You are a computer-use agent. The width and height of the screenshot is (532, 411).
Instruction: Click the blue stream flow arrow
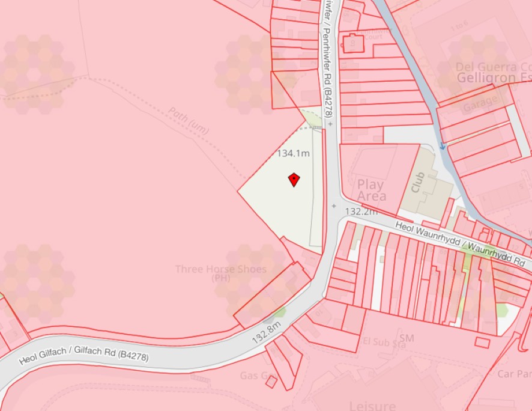(x=443, y=145)
